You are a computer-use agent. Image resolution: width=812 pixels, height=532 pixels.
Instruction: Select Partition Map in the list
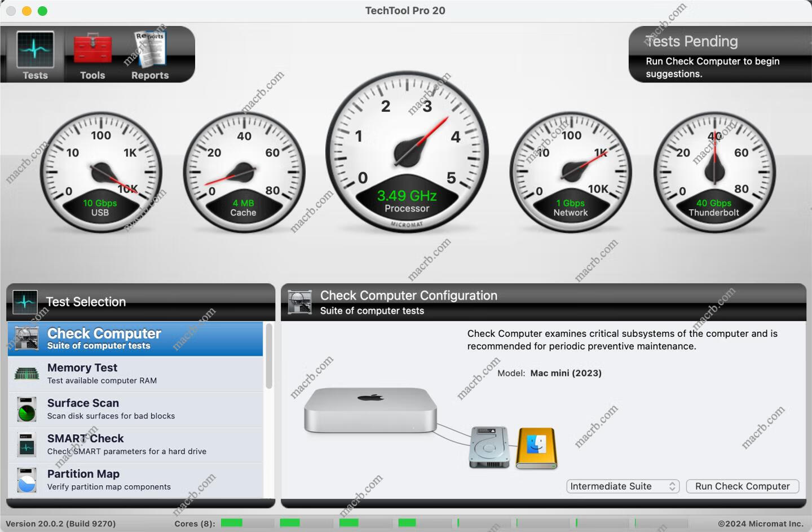135,480
